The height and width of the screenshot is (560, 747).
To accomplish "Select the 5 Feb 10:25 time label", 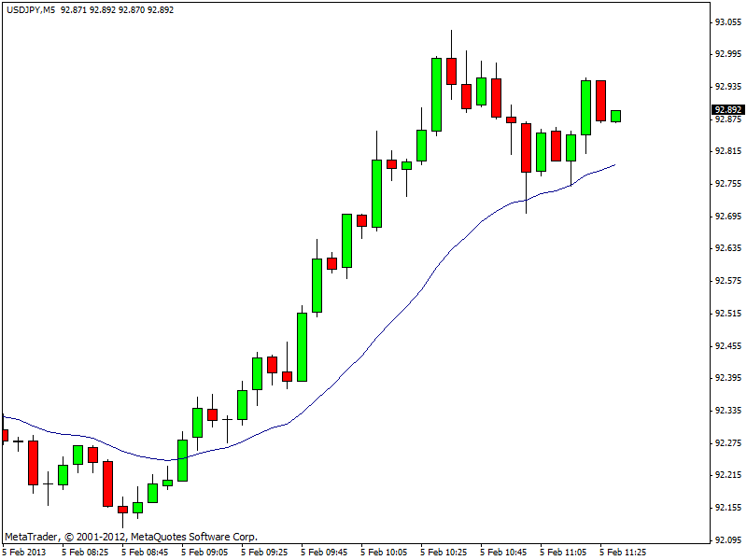I will point(444,552).
